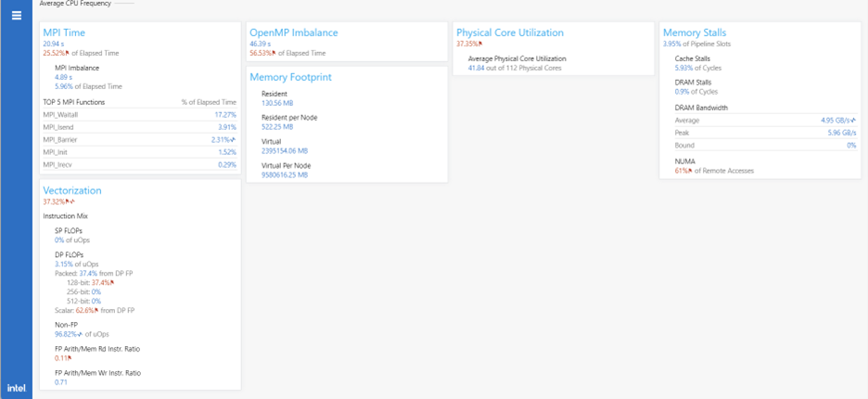Open the OpenMP Imbalance heading link

293,32
